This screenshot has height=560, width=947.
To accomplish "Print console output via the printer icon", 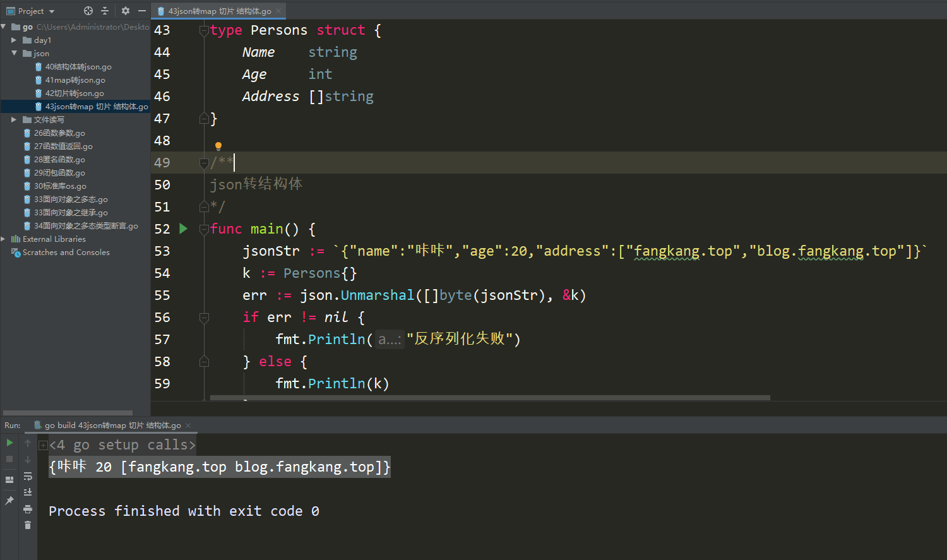I will 28,509.
